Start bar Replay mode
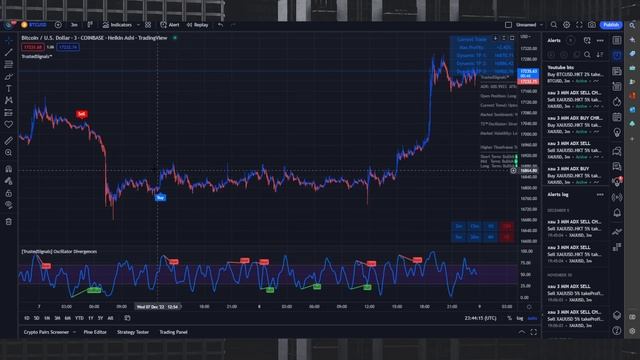The height and width of the screenshot is (360, 640). pyautogui.click(x=198, y=25)
